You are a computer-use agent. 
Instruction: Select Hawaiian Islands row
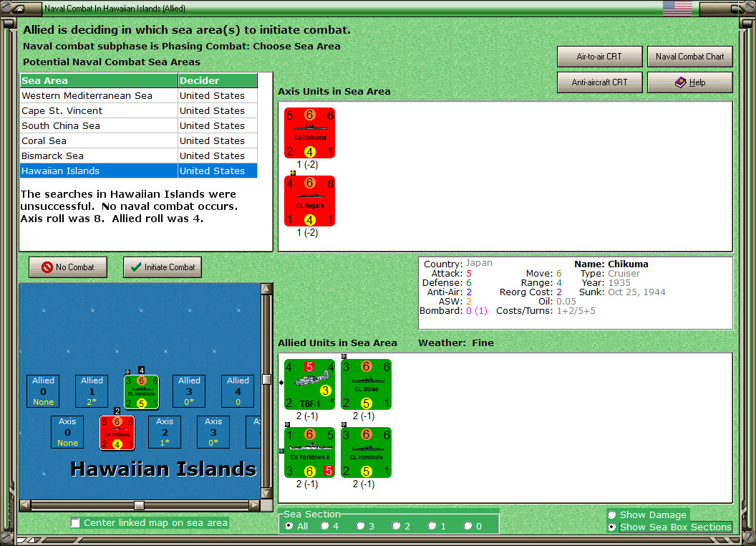click(138, 171)
